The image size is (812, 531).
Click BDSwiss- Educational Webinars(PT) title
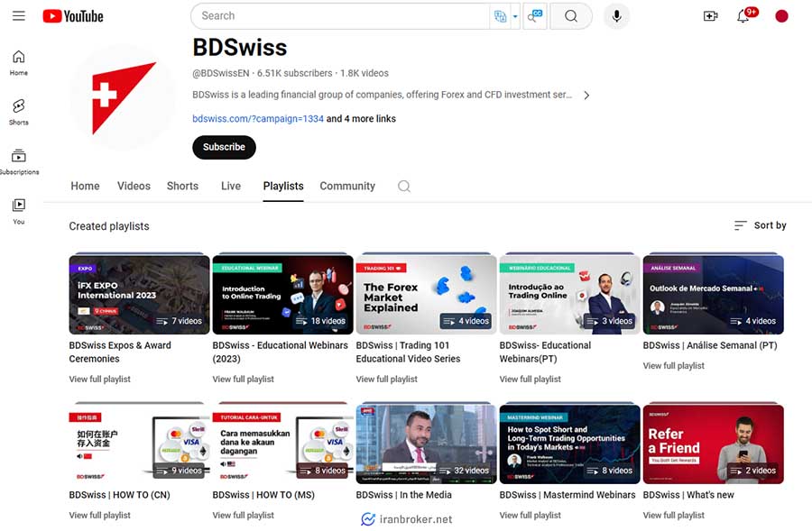(545, 352)
